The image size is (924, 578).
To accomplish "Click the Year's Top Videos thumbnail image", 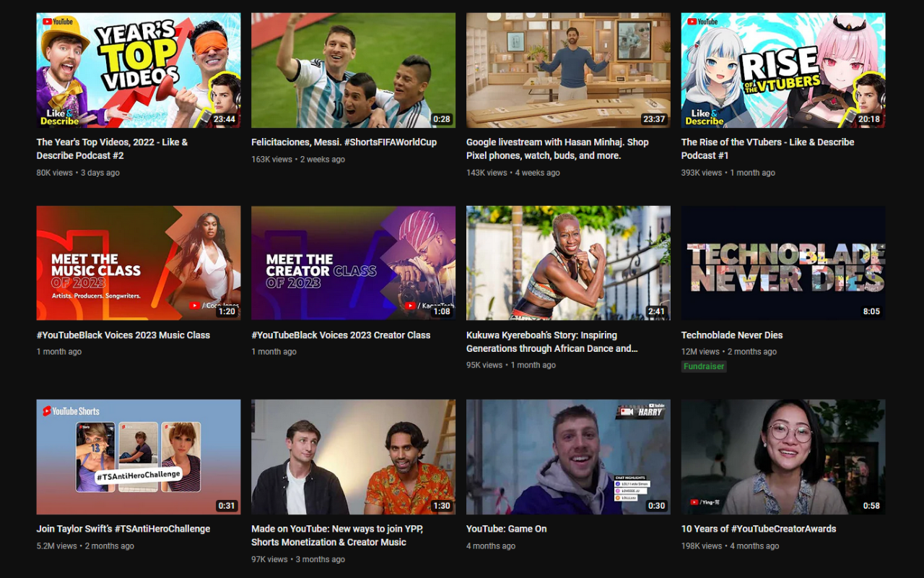I will [138, 70].
